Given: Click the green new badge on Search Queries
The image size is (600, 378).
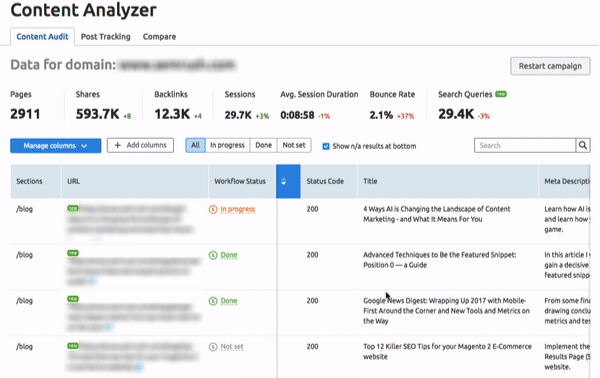Looking at the screenshot, I should point(501,94).
